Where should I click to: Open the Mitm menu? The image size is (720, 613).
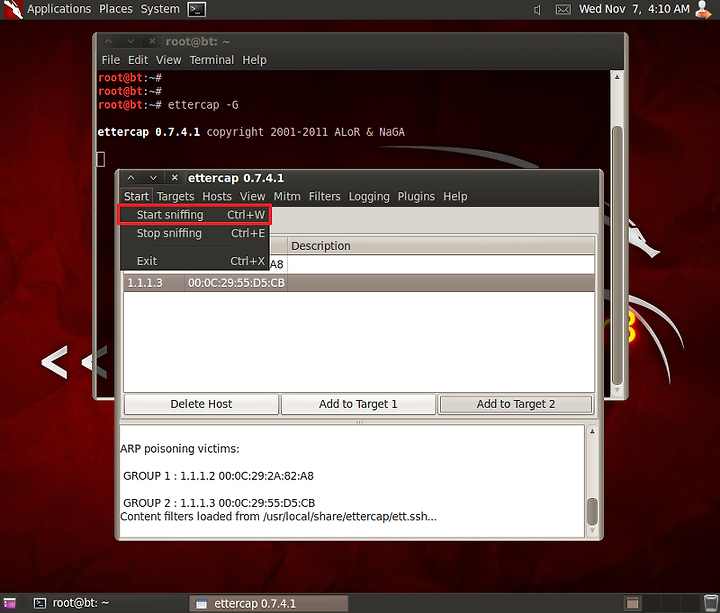click(x=287, y=197)
